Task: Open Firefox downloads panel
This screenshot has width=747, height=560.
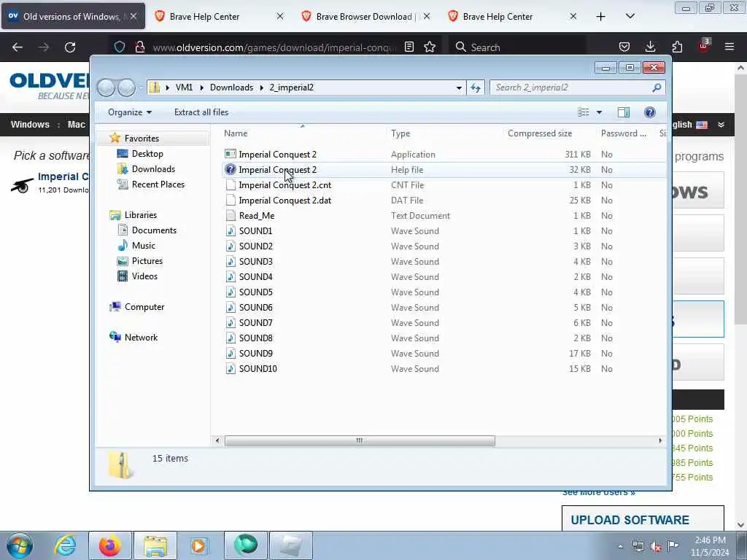Action: click(650, 47)
